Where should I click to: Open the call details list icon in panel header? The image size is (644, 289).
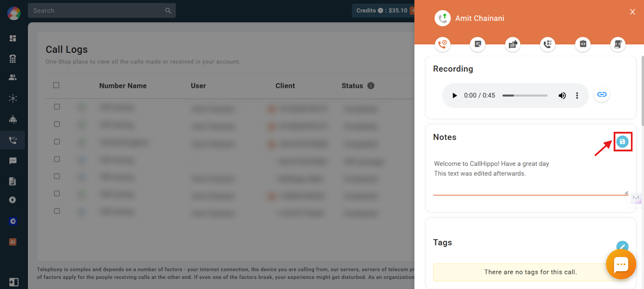(x=548, y=44)
